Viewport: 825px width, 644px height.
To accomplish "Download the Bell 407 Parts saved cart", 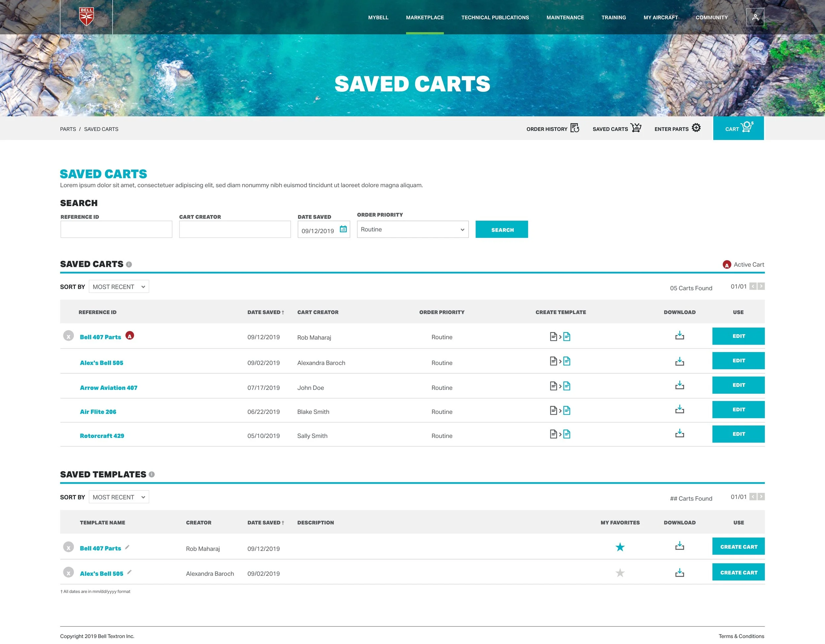I will (679, 336).
